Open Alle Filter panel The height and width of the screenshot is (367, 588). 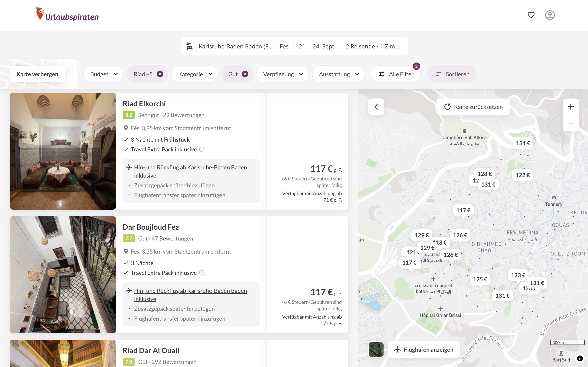tap(396, 74)
